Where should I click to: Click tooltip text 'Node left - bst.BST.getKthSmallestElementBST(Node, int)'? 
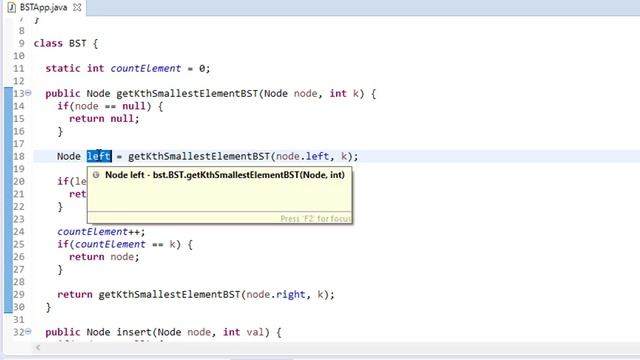225,175
